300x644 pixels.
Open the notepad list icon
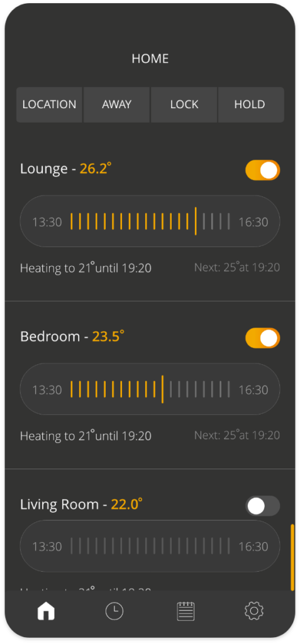click(x=186, y=611)
